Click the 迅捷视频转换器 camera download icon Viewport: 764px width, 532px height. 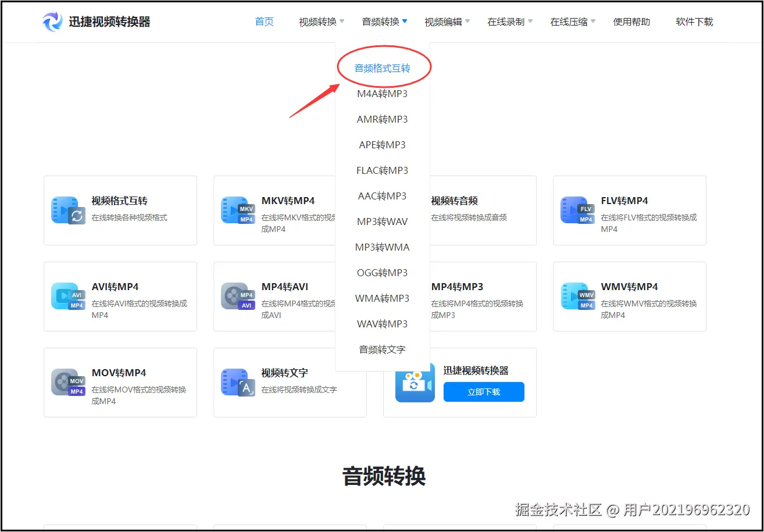[x=415, y=383]
